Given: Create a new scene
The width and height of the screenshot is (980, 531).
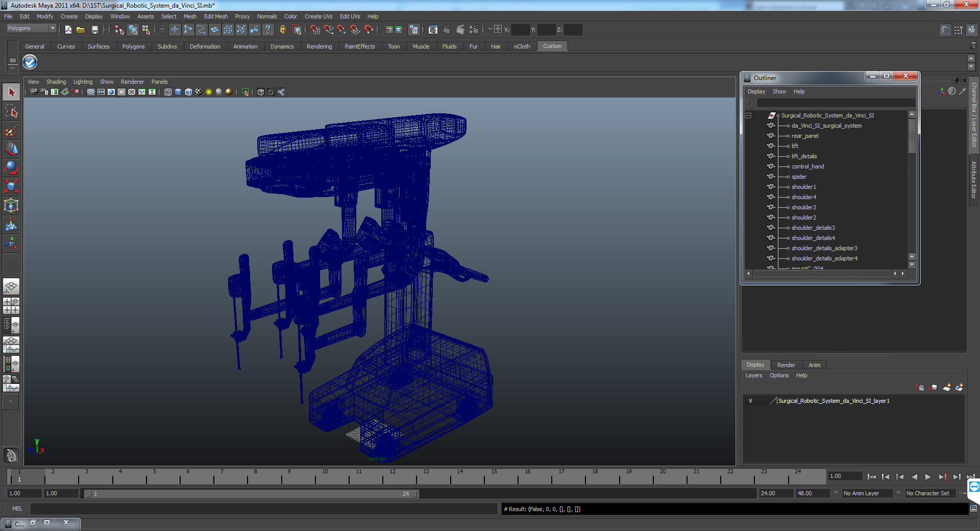Looking at the screenshot, I should pos(68,30).
